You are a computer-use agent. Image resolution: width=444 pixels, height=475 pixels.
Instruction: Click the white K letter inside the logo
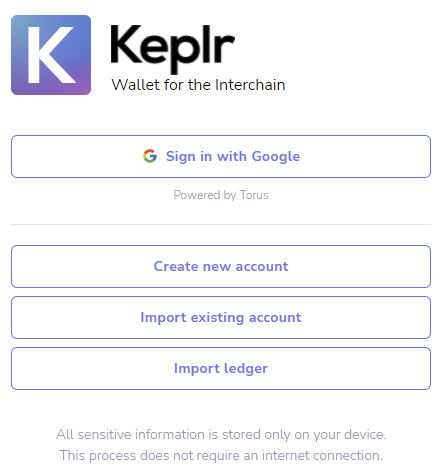coord(51,55)
